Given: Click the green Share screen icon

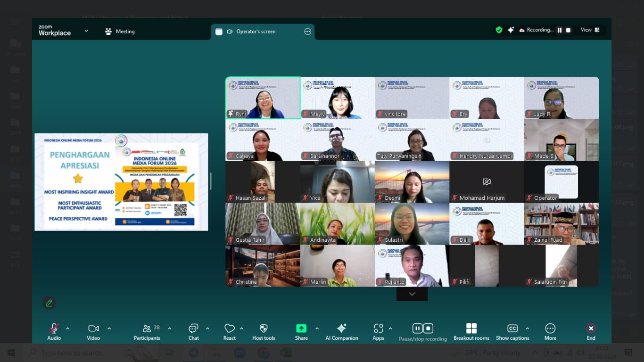Looking at the screenshot, I should [301, 329].
